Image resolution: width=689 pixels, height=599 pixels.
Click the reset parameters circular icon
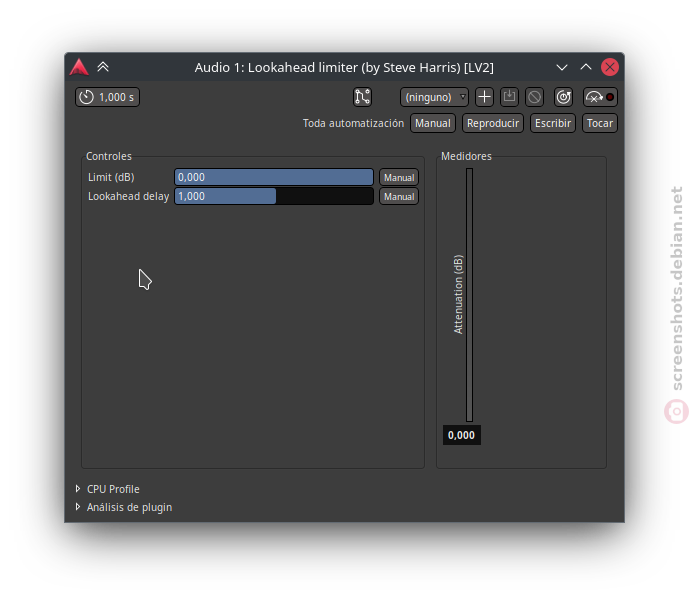tap(563, 97)
